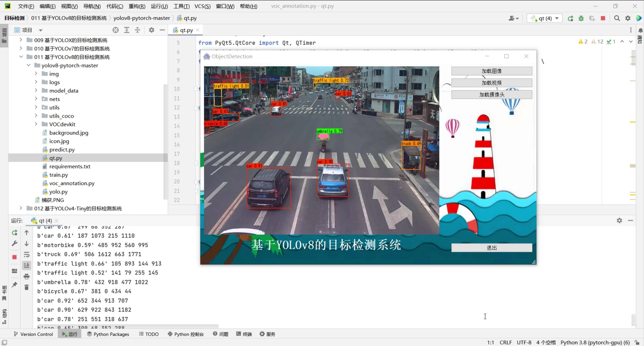Click the locate target icon in project panel
The image size is (644, 346).
click(115, 30)
